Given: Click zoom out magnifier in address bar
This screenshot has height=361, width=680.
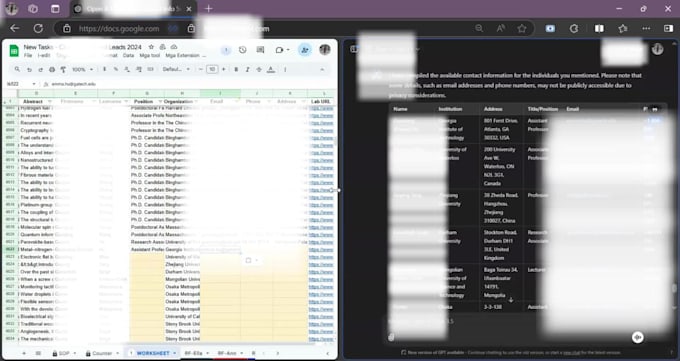Looking at the screenshot, I should 479,29.
